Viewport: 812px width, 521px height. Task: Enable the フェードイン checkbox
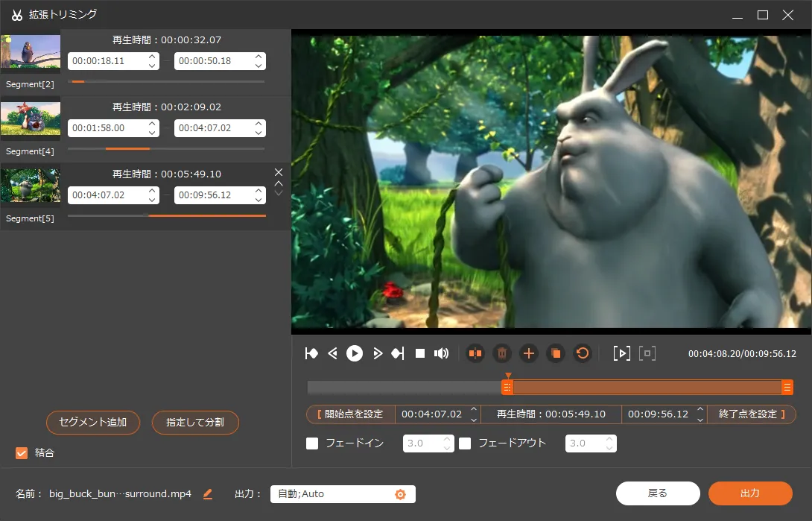[x=312, y=443]
